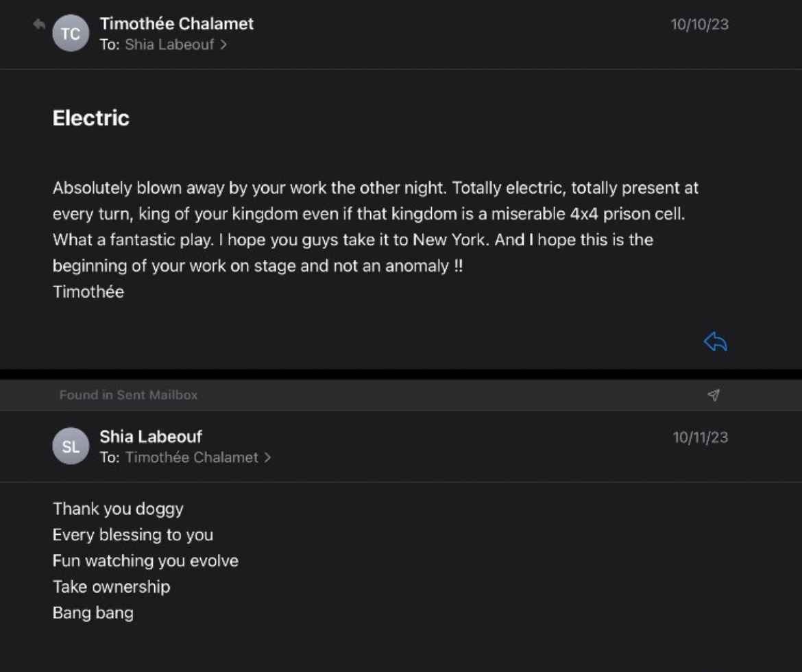802x672 pixels.
Task: Open sender Shia Labeouf's contact details
Action: pyautogui.click(x=151, y=436)
